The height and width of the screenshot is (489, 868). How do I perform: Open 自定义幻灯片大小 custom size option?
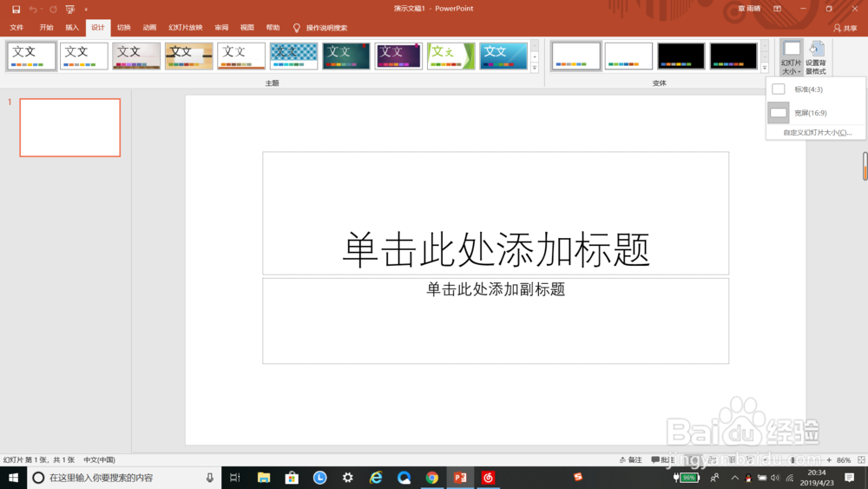point(817,132)
